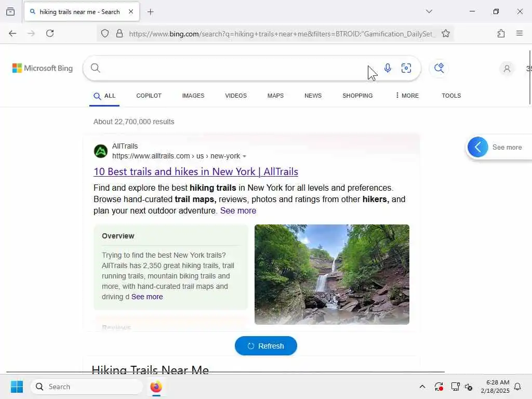The image size is (532, 399).
Task: Open the Firefox application hamburger menu
Action: click(520, 33)
